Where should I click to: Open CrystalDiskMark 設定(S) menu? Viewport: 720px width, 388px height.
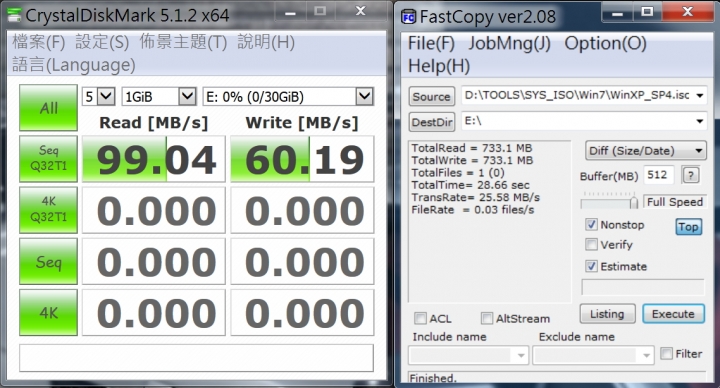[x=102, y=42]
